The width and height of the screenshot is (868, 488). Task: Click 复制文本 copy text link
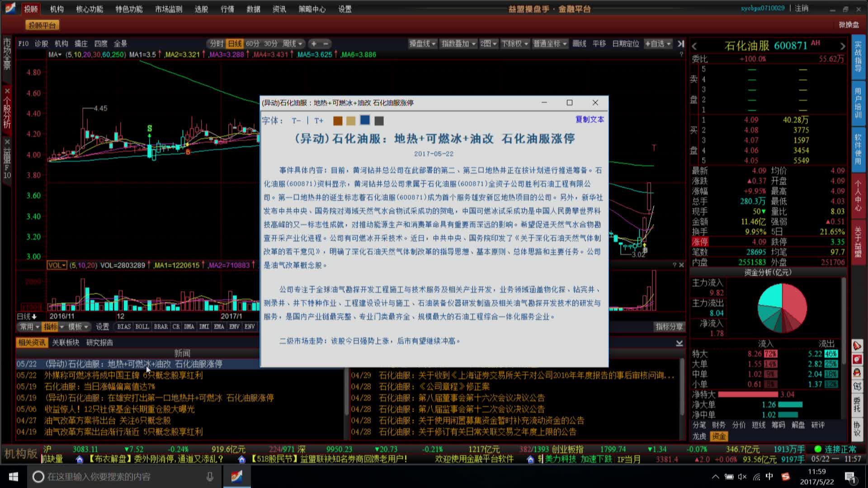click(590, 119)
